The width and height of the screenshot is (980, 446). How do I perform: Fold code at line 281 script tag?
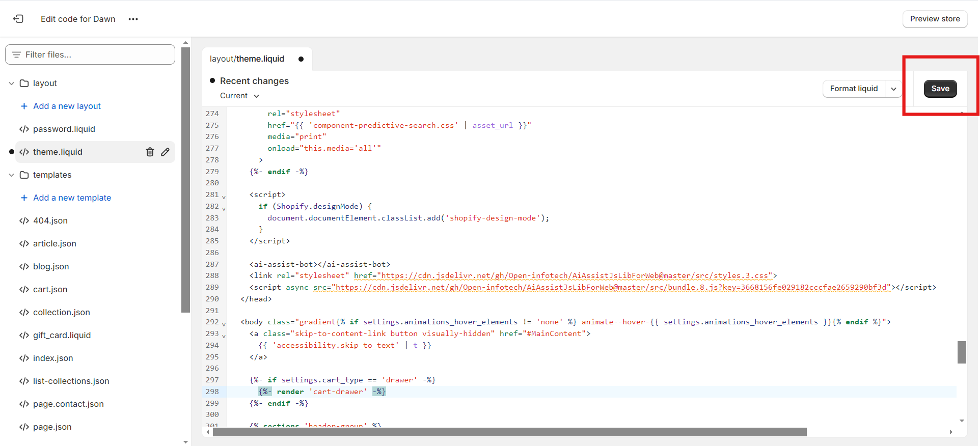click(224, 197)
